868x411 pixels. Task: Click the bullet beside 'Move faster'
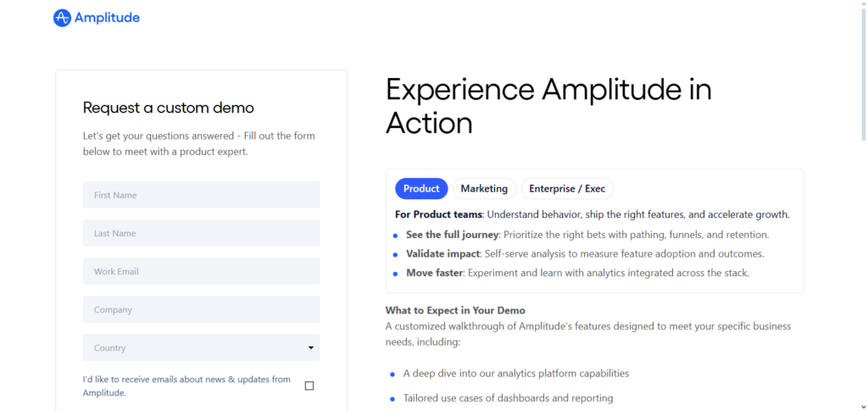tap(395, 274)
